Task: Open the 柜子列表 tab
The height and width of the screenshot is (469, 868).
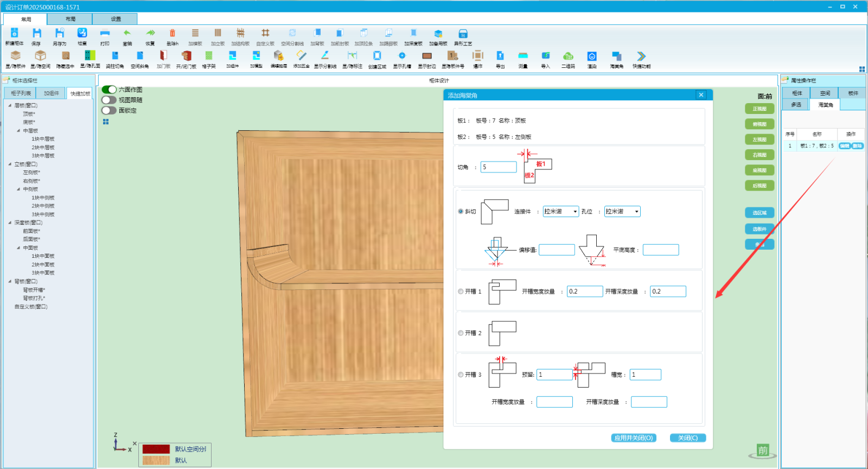Action: [21, 93]
